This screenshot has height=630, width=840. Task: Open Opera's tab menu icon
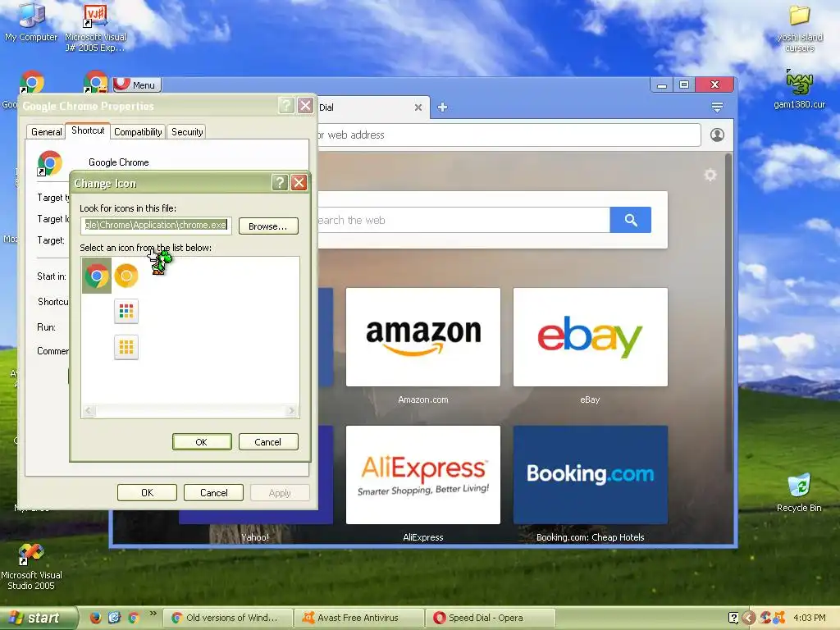(717, 107)
